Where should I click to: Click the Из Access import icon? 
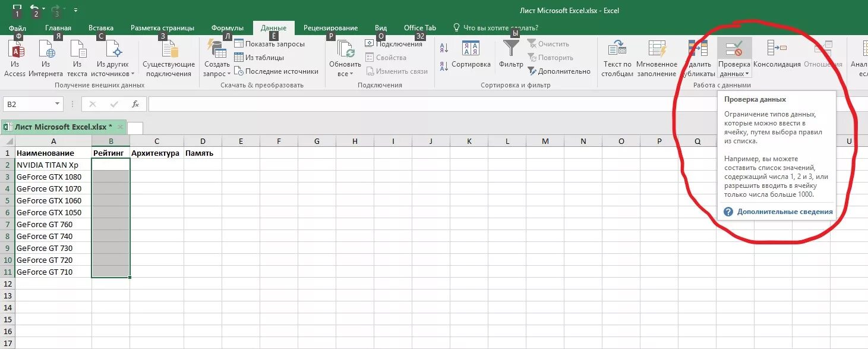[15, 58]
